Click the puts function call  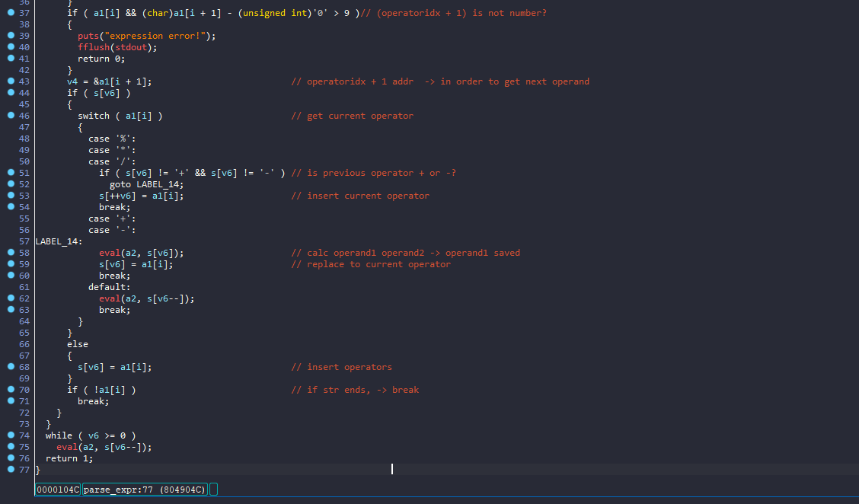coord(88,36)
